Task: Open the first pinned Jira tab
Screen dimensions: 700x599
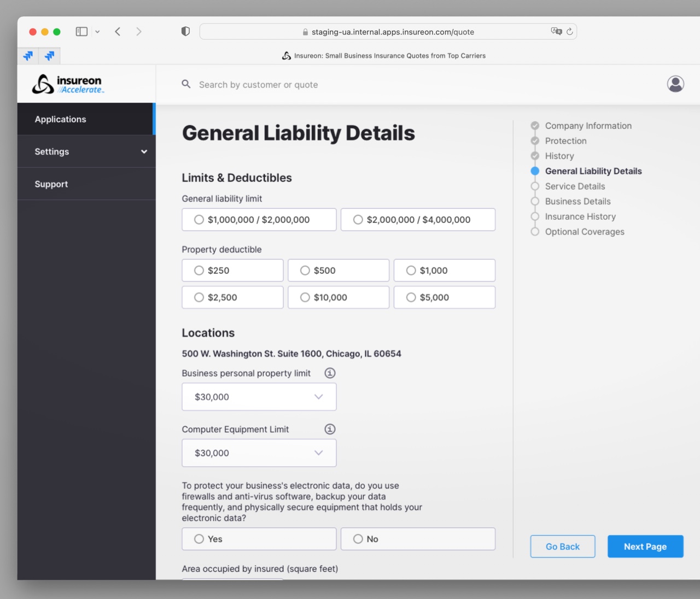Action: tap(28, 56)
